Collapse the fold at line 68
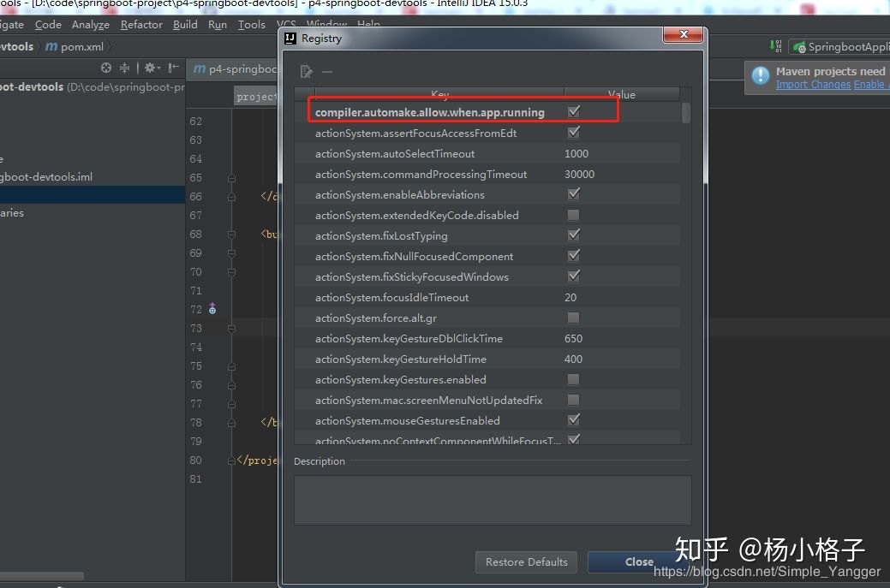This screenshot has width=890, height=588. pos(231,235)
